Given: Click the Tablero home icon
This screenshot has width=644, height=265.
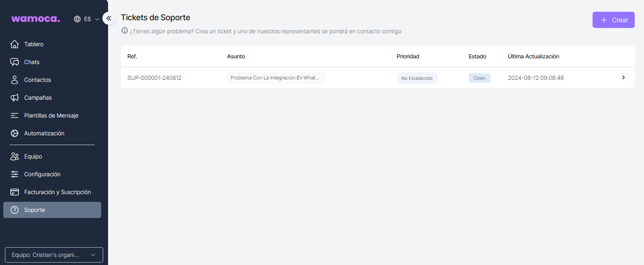Looking at the screenshot, I should [x=15, y=44].
